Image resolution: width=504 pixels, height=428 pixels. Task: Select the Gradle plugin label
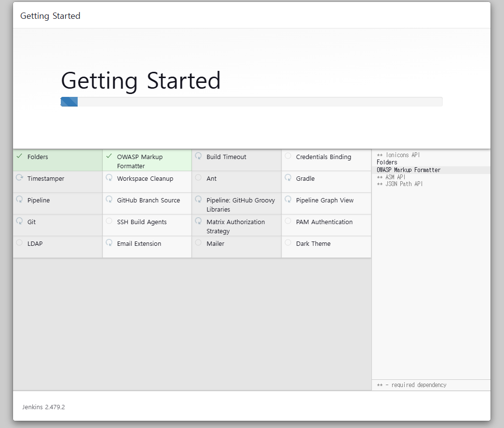(x=305, y=178)
